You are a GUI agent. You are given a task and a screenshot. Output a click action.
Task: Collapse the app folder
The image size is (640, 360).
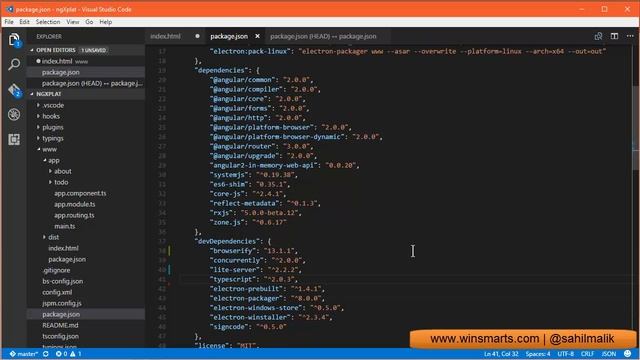pos(44,160)
